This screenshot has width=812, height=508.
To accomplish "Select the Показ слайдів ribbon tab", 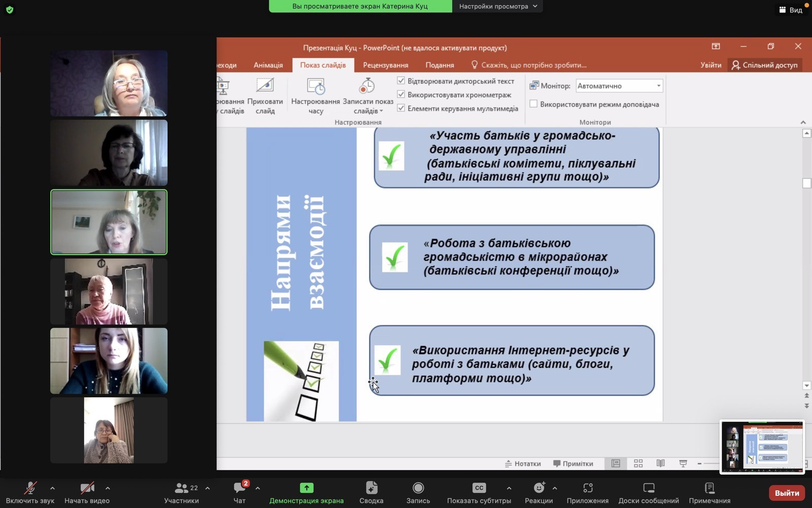I will click(x=323, y=65).
